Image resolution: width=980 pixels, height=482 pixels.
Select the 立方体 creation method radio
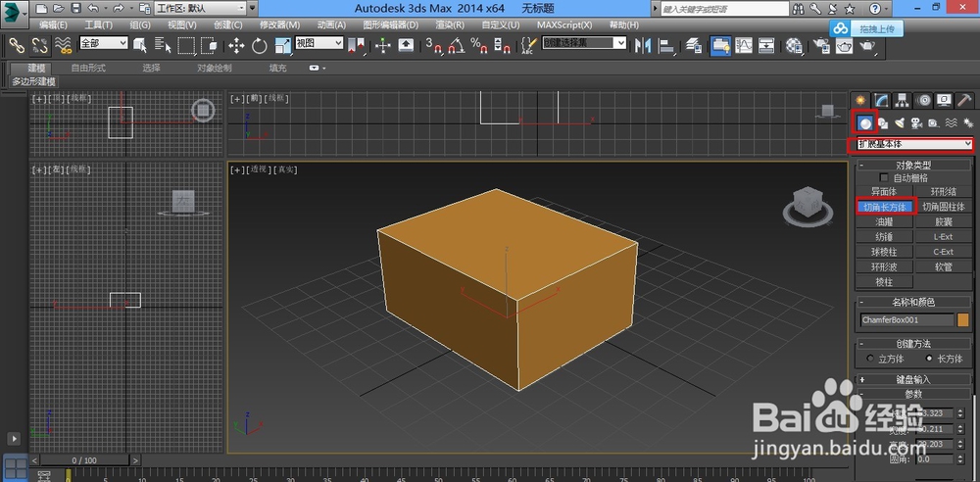(x=870, y=359)
